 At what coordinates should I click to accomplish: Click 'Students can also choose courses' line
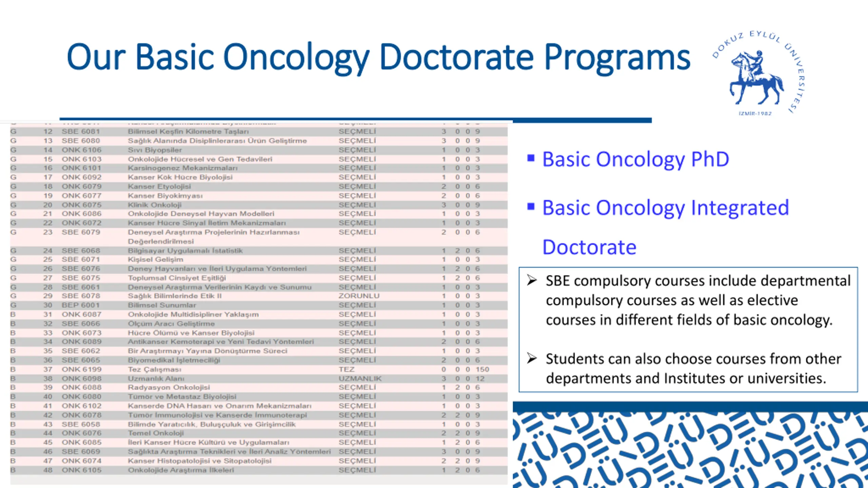coord(693,359)
